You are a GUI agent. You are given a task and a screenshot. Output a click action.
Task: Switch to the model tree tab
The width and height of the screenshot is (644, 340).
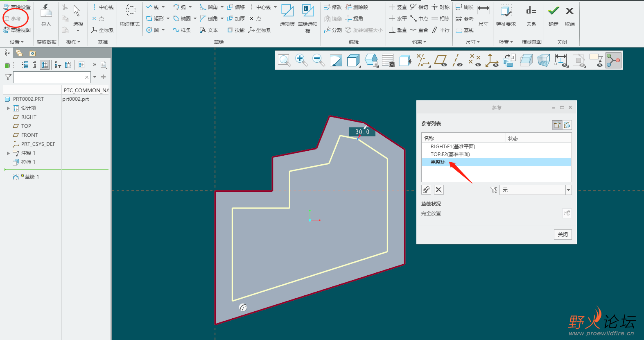(7, 53)
